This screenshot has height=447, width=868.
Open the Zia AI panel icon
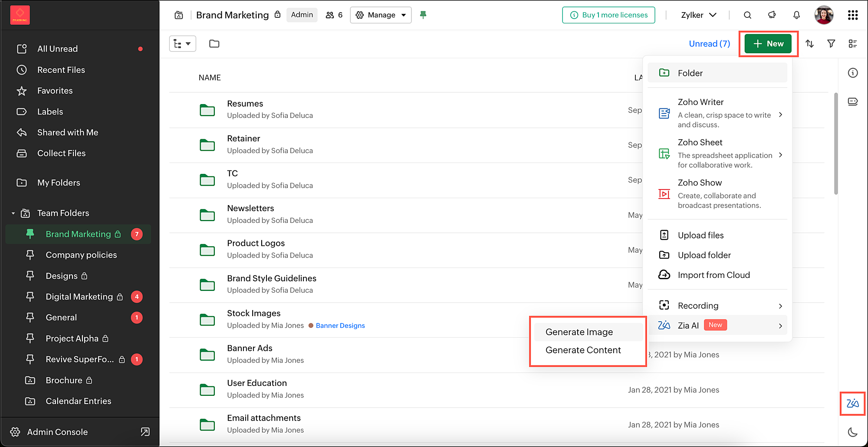click(852, 404)
